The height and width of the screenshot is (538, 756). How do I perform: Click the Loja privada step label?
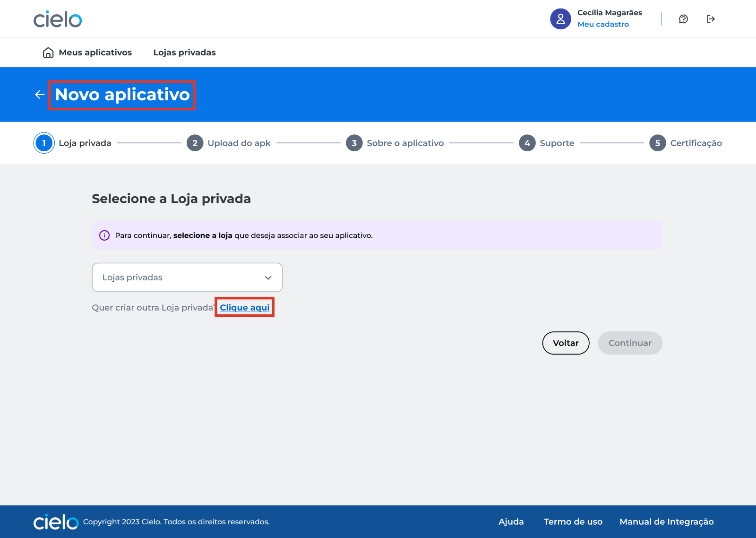(x=85, y=143)
